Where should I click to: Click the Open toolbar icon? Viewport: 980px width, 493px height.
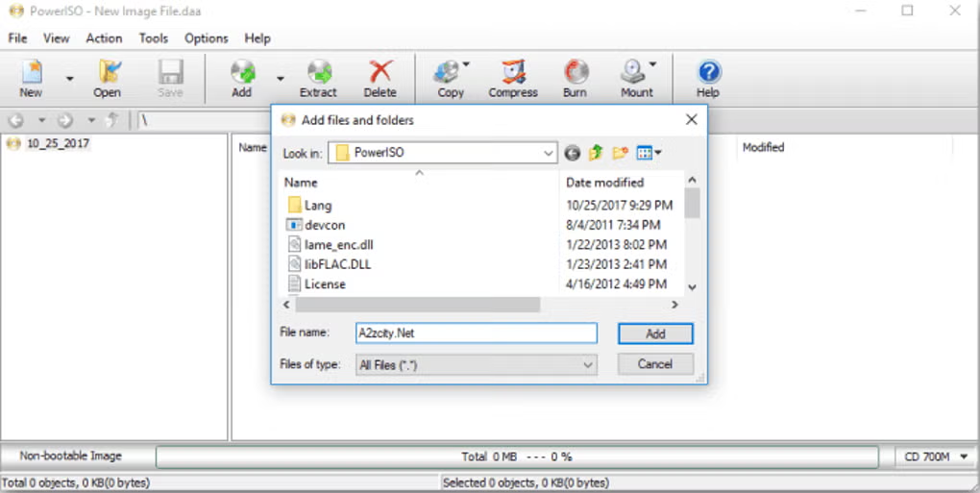pyautogui.click(x=107, y=76)
